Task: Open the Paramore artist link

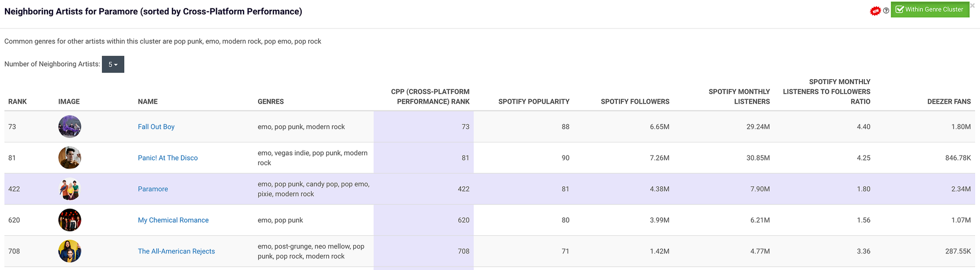Action: [x=152, y=189]
